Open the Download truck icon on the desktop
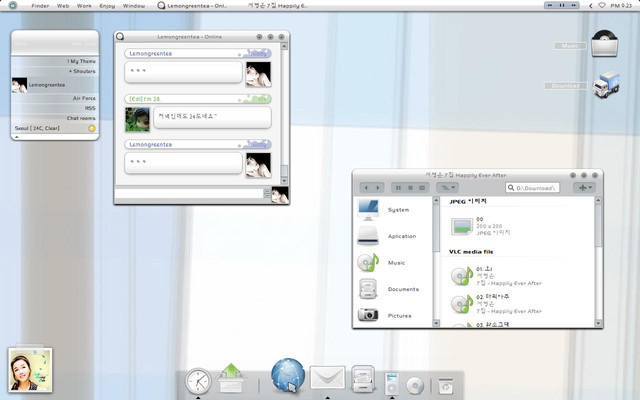 pyautogui.click(x=607, y=84)
